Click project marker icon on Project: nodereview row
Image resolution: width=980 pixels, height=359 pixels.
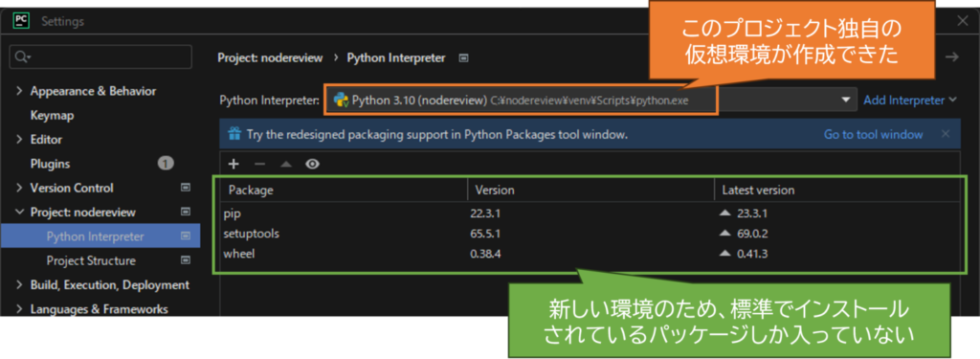(x=186, y=212)
